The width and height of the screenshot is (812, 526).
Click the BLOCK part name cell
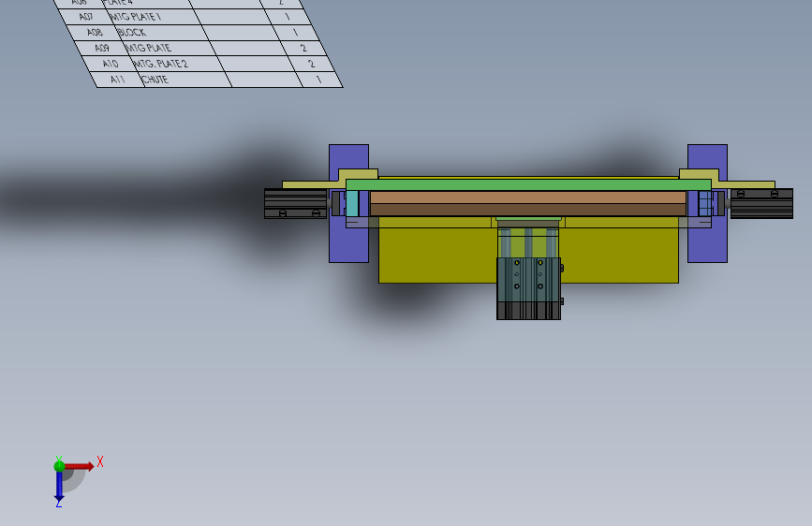(x=159, y=32)
